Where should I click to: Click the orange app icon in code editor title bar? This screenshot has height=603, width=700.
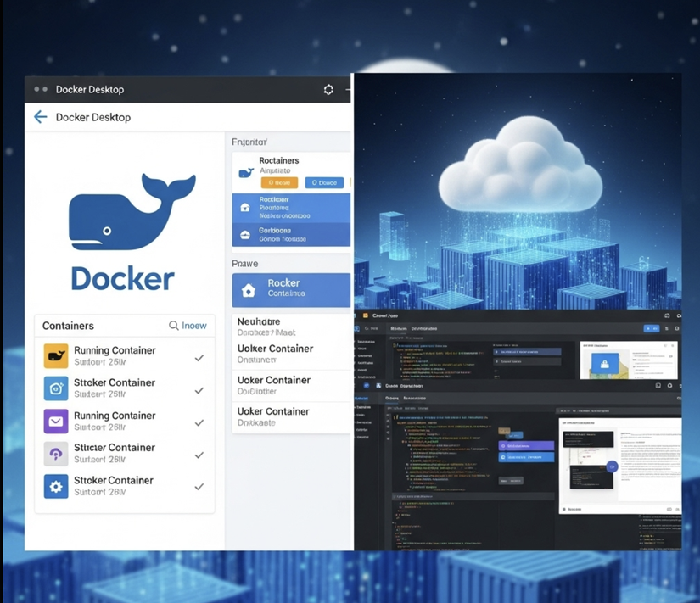[366, 315]
